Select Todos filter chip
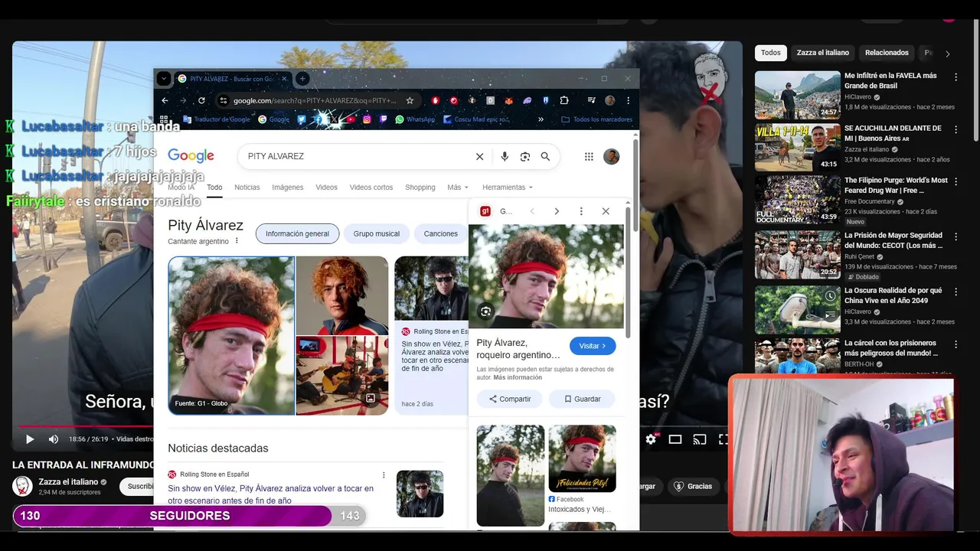The height and width of the screenshot is (551, 980). point(771,53)
